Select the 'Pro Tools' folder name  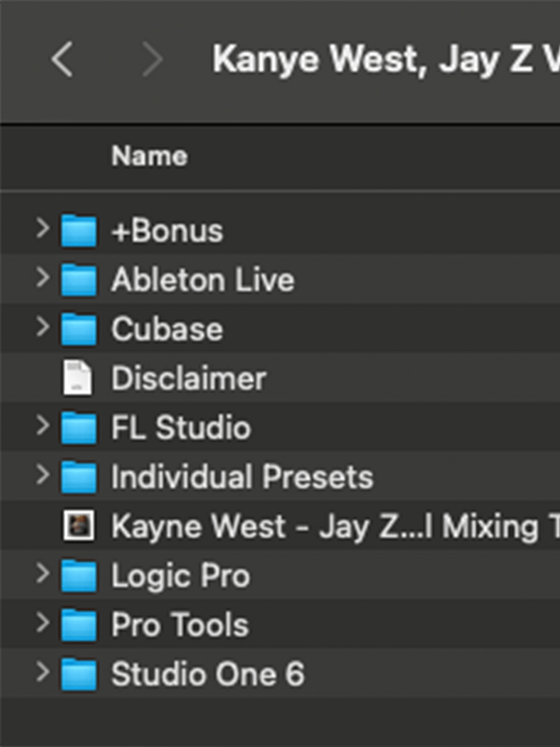pos(180,625)
